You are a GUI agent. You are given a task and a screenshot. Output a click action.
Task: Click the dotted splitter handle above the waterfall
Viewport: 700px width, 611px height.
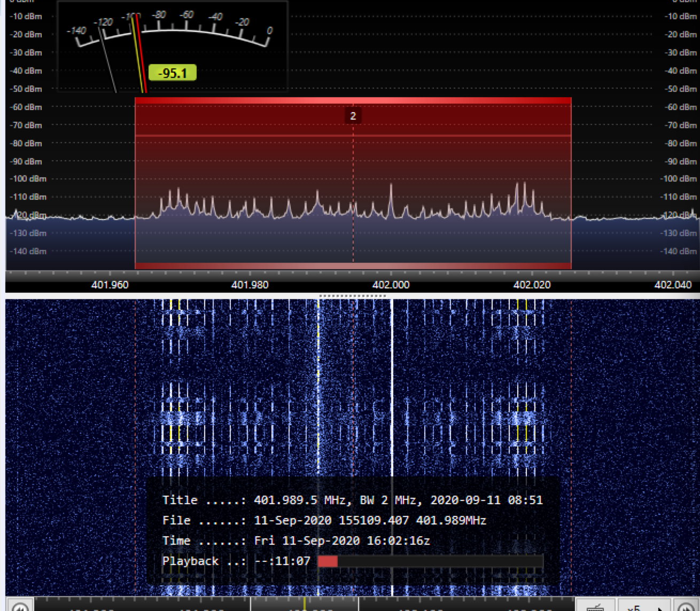(x=352, y=295)
